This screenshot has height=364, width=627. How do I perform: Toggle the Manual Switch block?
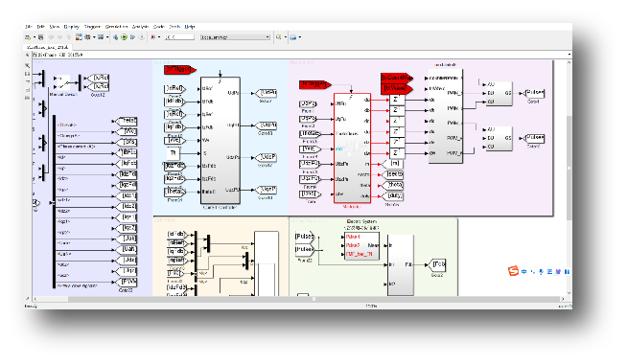click(62, 82)
